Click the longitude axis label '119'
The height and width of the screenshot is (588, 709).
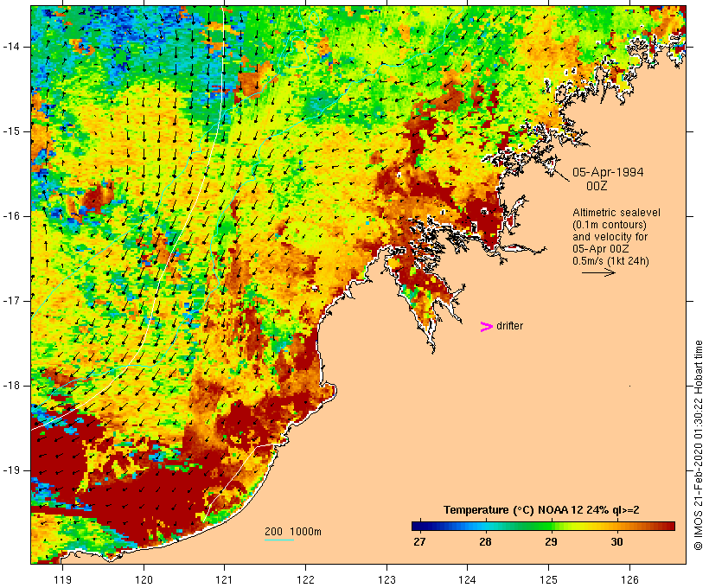62,579
